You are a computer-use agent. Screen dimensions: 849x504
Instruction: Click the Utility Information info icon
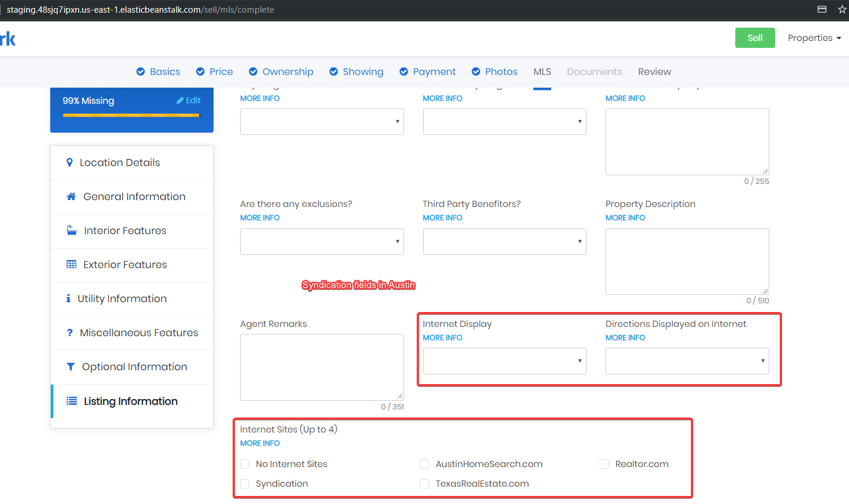[69, 299]
